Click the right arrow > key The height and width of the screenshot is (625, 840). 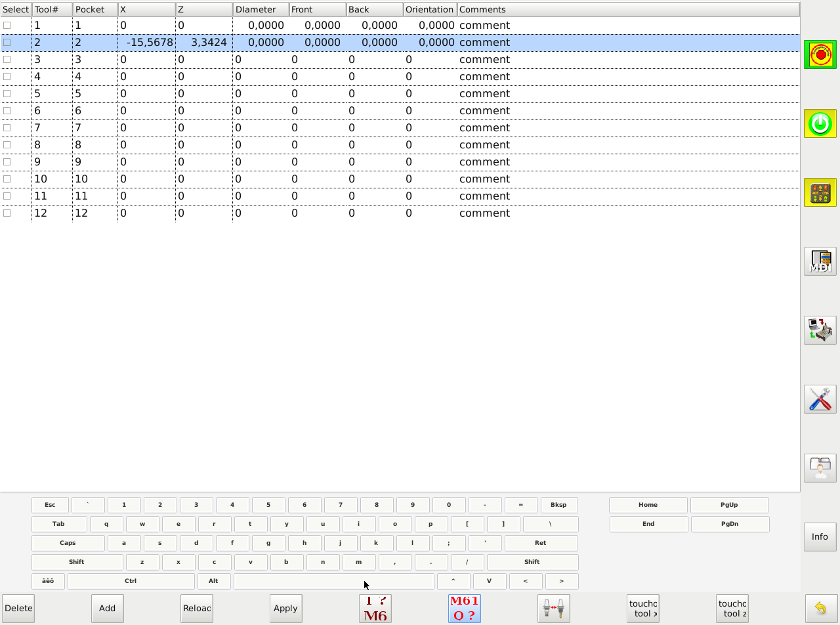562,581
